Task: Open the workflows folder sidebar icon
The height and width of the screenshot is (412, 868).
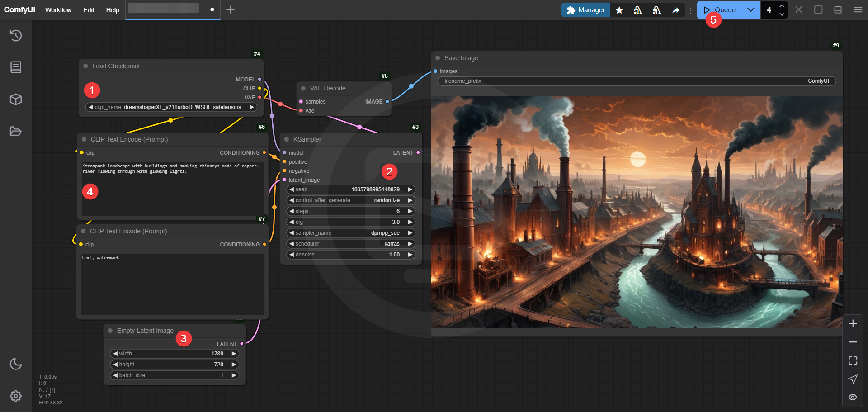Action: tap(16, 132)
